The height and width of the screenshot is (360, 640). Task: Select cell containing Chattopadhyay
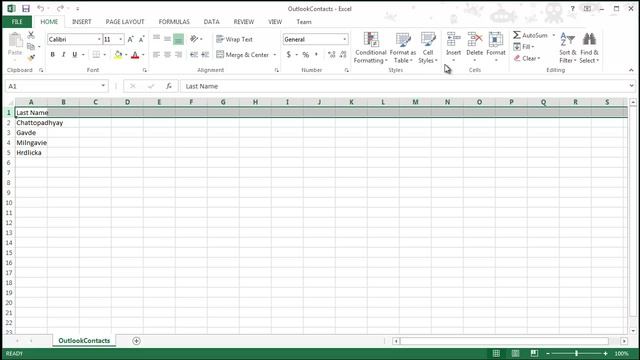tap(31, 122)
